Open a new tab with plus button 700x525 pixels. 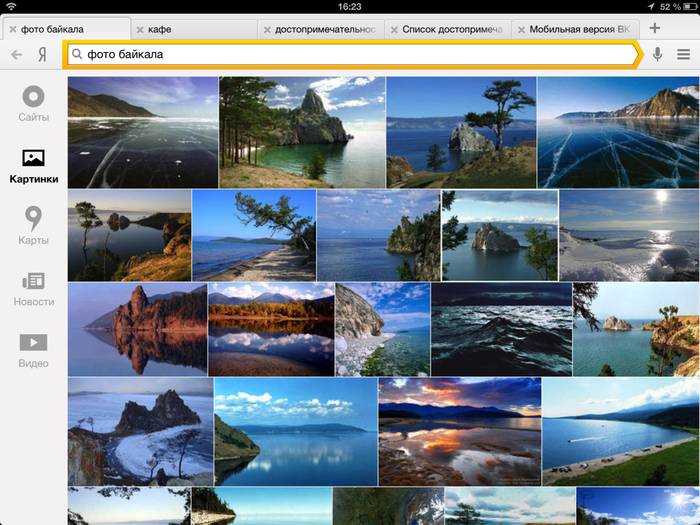[655, 29]
